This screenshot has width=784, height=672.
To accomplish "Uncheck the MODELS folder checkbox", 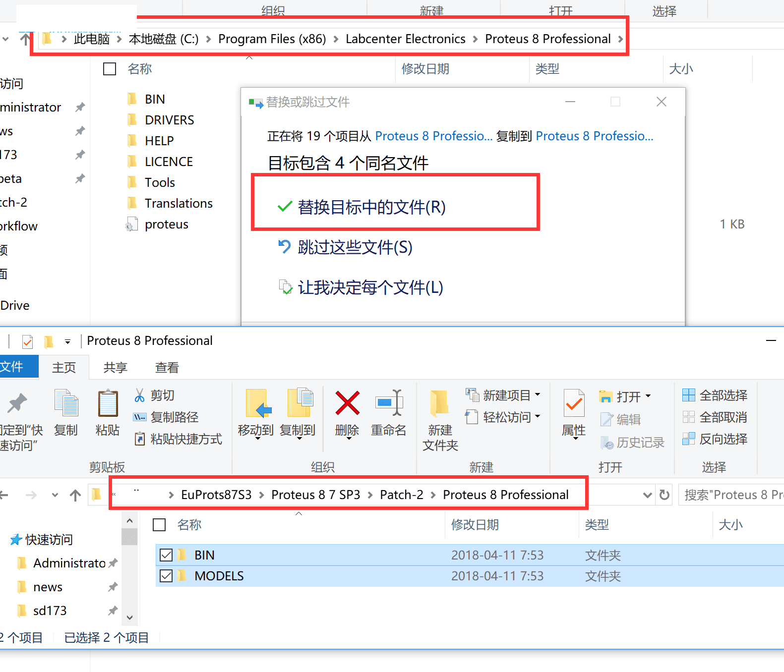I will click(x=166, y=576).
